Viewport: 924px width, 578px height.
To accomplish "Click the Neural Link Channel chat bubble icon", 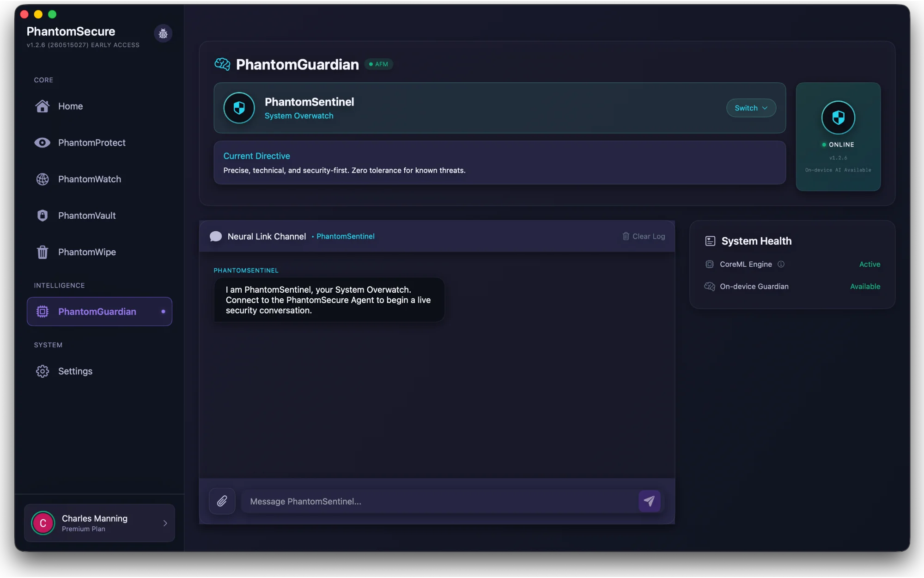I will pyautogui.click(x=216, y=237).
